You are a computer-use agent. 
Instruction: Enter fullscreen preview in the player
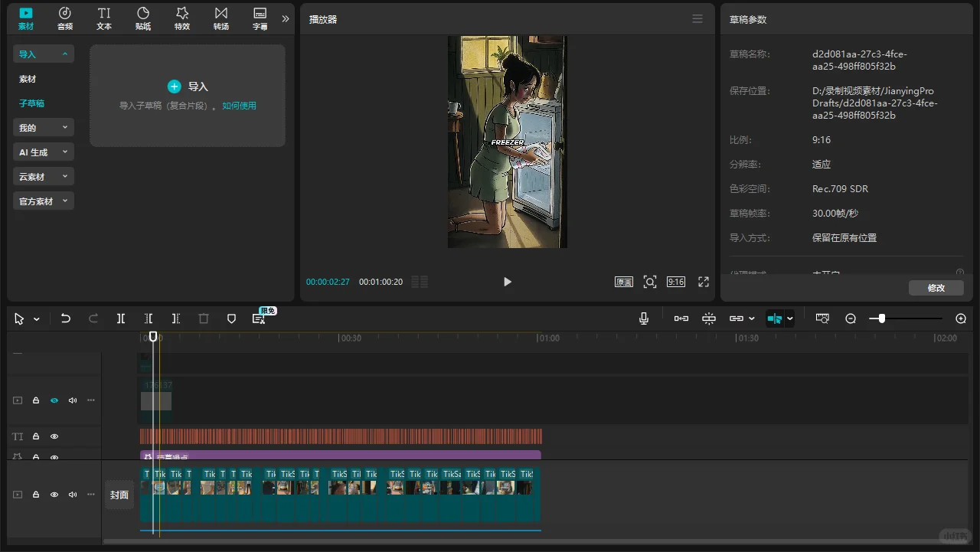(x=704, y=282)
